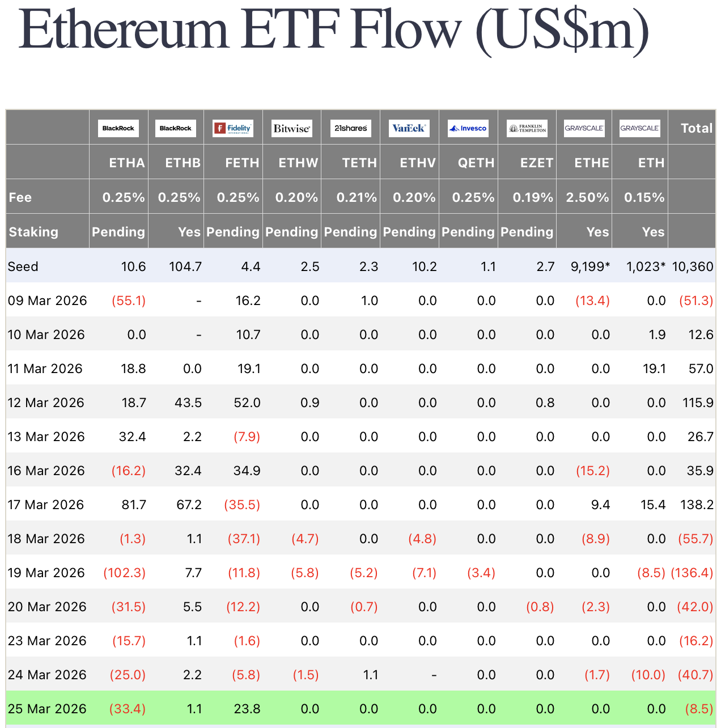
Task: Click the Total column header
Action: [697, 128]
